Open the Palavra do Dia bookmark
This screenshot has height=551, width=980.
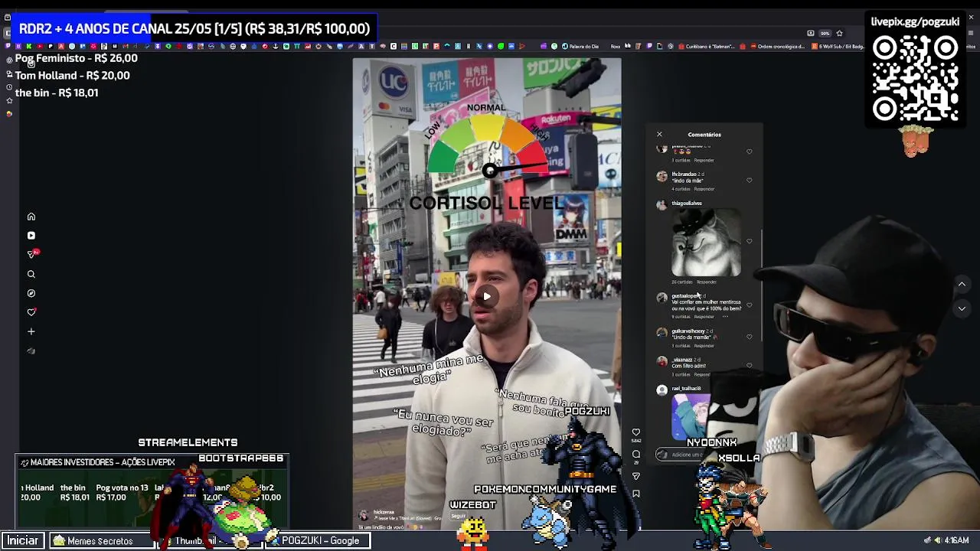(x=580, y=46)
